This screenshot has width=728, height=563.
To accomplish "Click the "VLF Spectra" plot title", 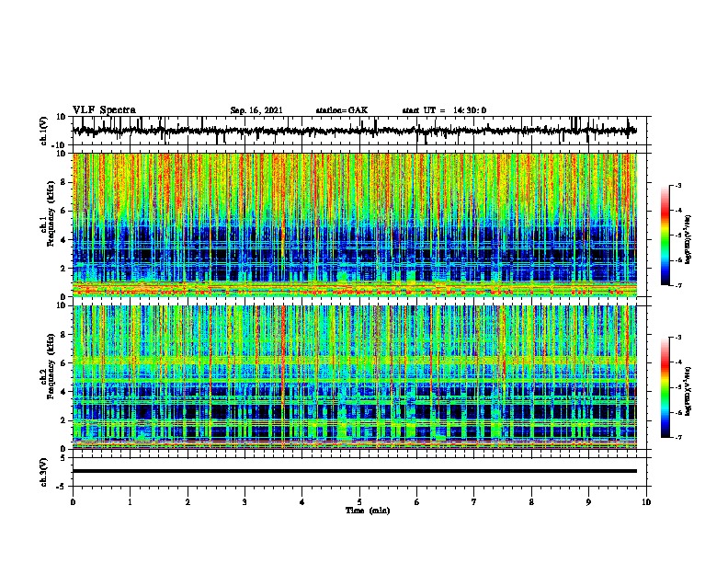I will (x=104, y=110).
